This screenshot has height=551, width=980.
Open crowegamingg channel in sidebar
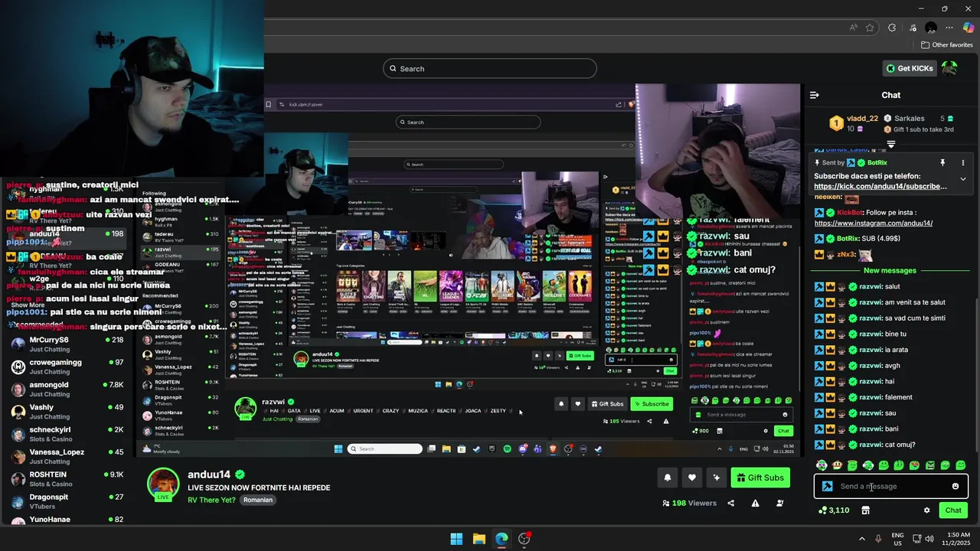tap(67, 366)
